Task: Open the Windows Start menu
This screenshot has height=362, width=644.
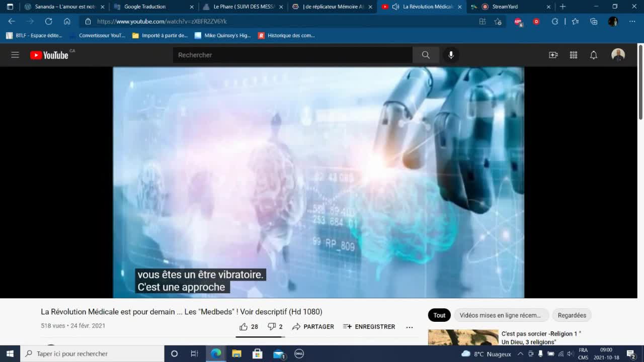Action: tap(10, 353)
